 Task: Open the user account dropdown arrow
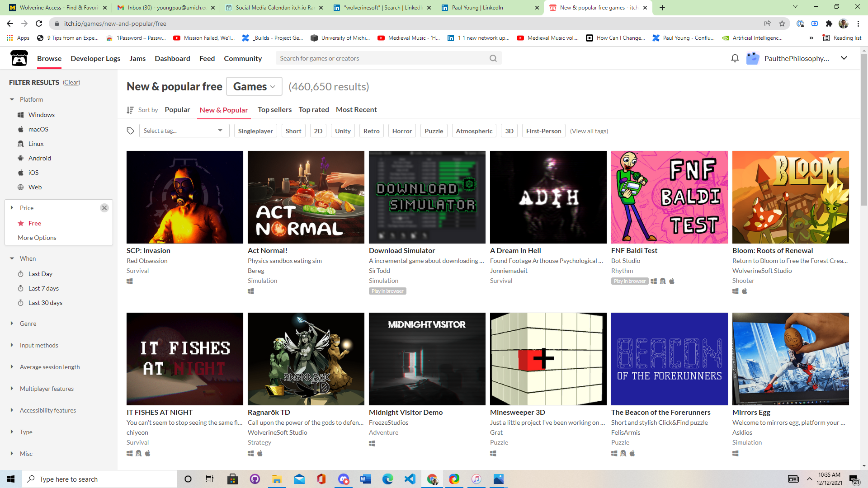point(844,58)
